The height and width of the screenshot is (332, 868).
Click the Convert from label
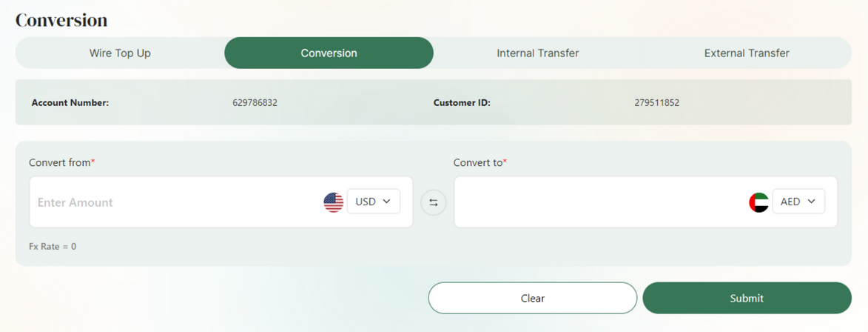[x=61, y=162]
